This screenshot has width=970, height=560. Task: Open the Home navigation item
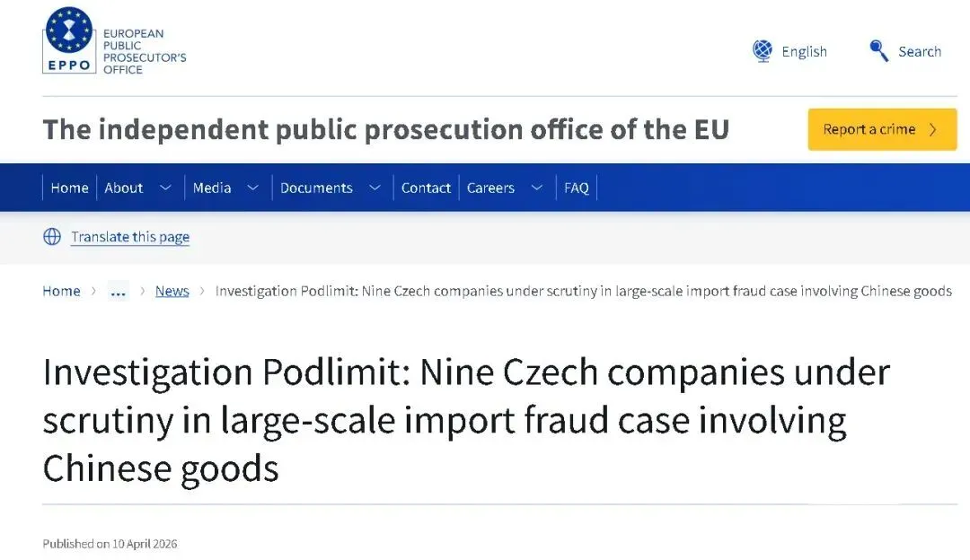pos(69,188)
